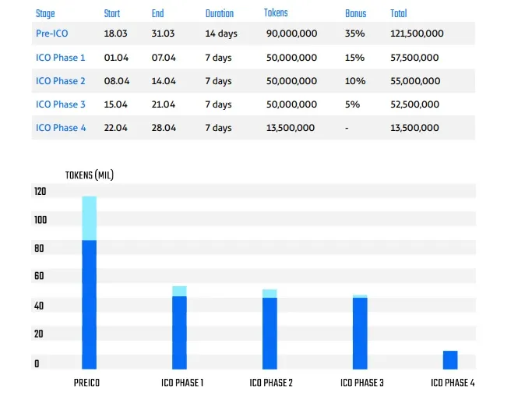
Task: Click the ICO PHASE 3 dark blue bar
Action: (360, 334)
